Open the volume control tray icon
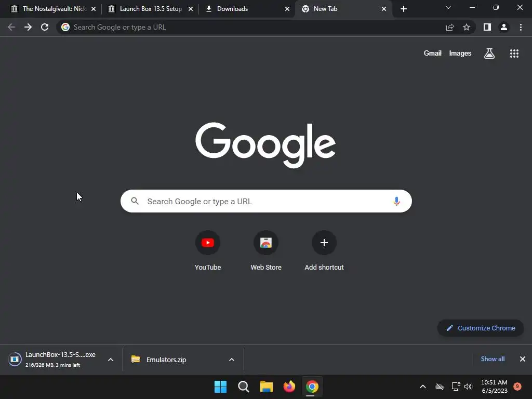This screenshot has height=399, width=532. 468,387
